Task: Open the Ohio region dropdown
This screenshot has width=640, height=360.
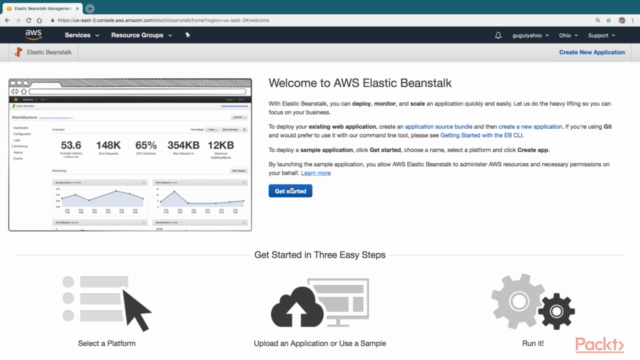Action: 568,36
